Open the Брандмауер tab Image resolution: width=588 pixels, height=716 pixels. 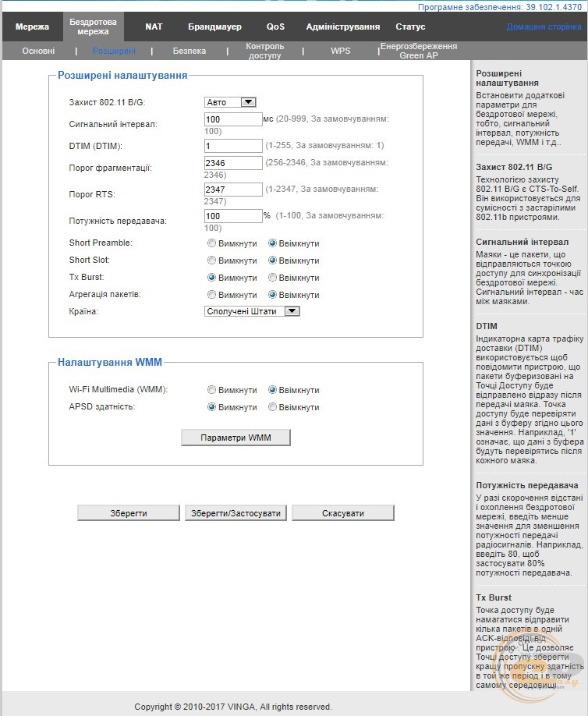214,27
